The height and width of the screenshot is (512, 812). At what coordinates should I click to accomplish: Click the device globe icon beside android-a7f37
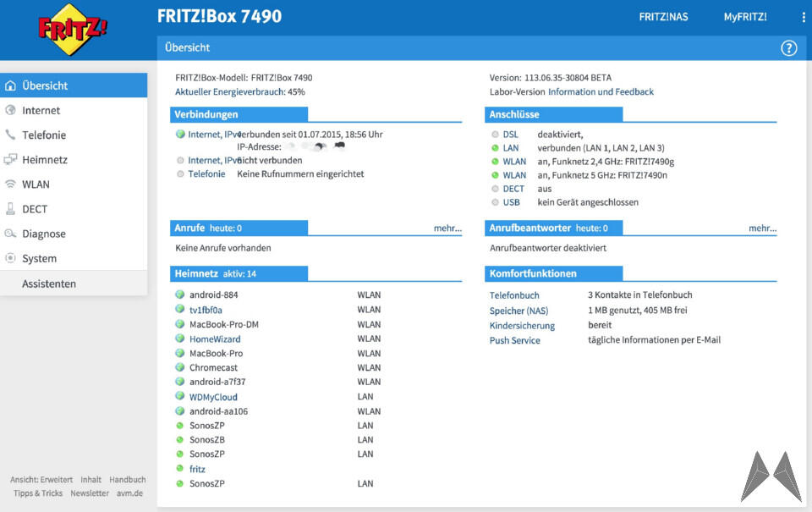click(179, 382)
